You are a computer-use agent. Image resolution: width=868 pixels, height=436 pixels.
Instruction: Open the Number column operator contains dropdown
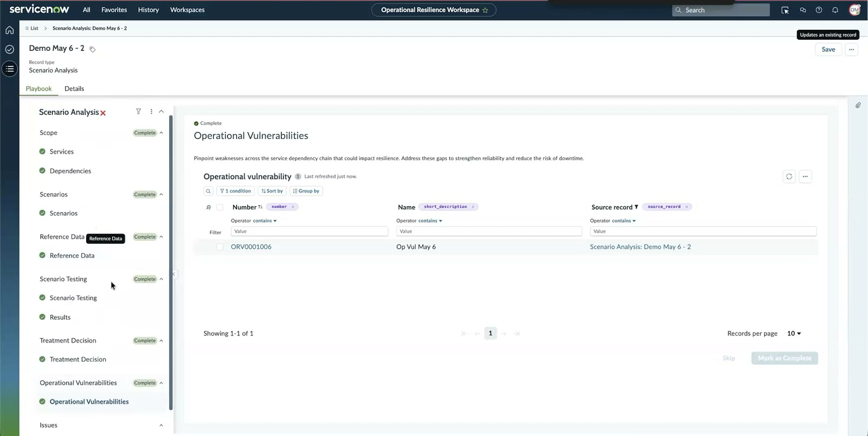(x=265, y=221)
